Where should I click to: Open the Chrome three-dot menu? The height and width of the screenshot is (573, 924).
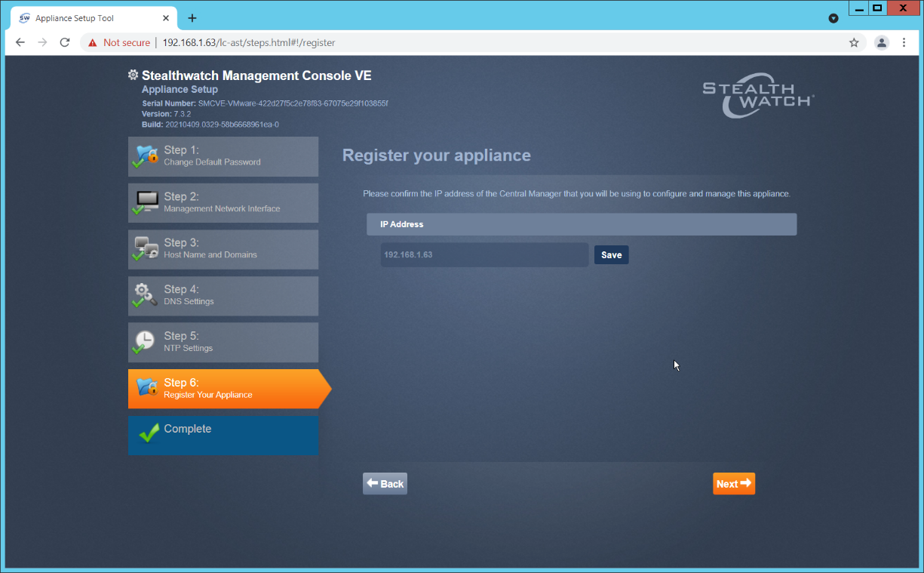pos(904,43)
